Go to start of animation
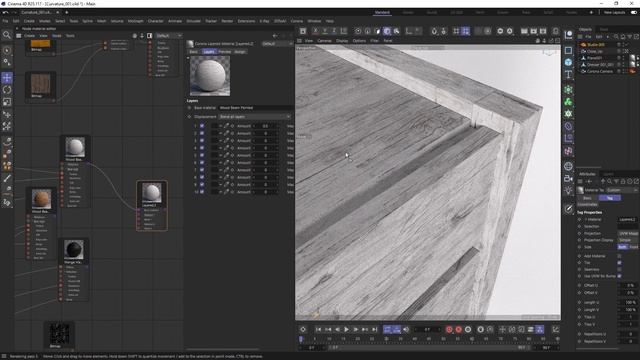Viewport: 640px width, 360px height. 318,329
